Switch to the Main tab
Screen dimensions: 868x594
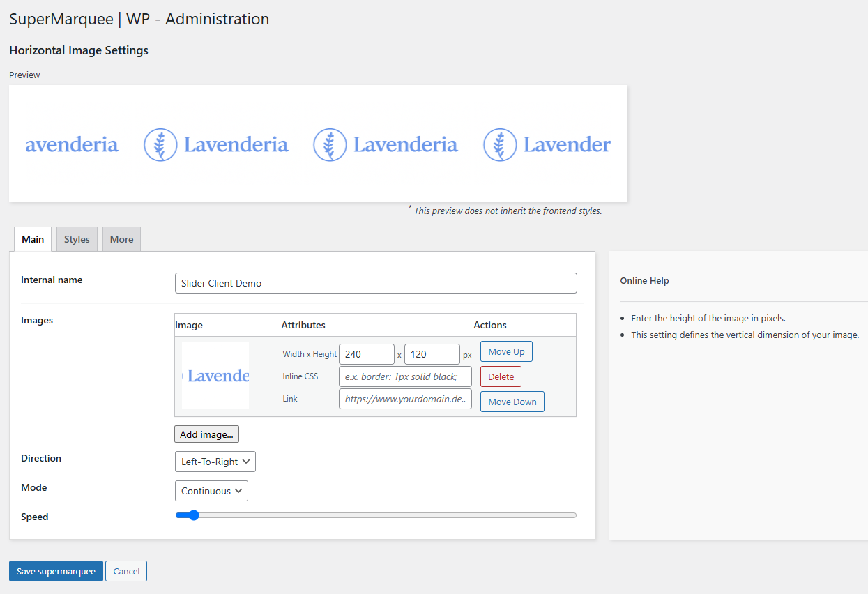click(33, 239)
